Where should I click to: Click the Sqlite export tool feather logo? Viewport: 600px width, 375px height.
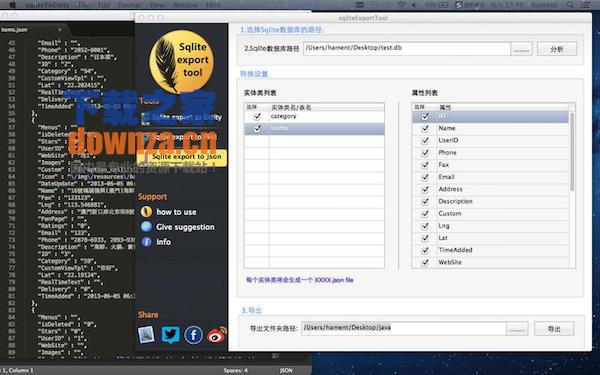point(181,61)
